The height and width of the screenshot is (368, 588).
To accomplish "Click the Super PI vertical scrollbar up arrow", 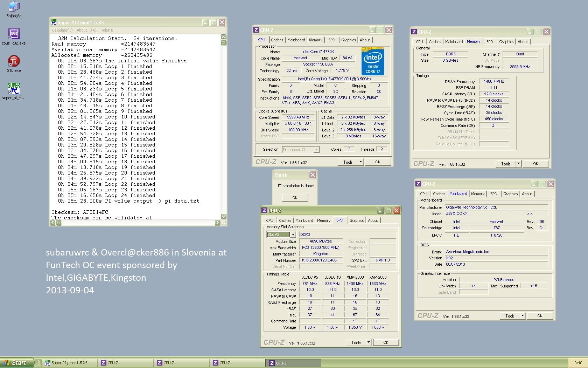I will tap(224, 37).
